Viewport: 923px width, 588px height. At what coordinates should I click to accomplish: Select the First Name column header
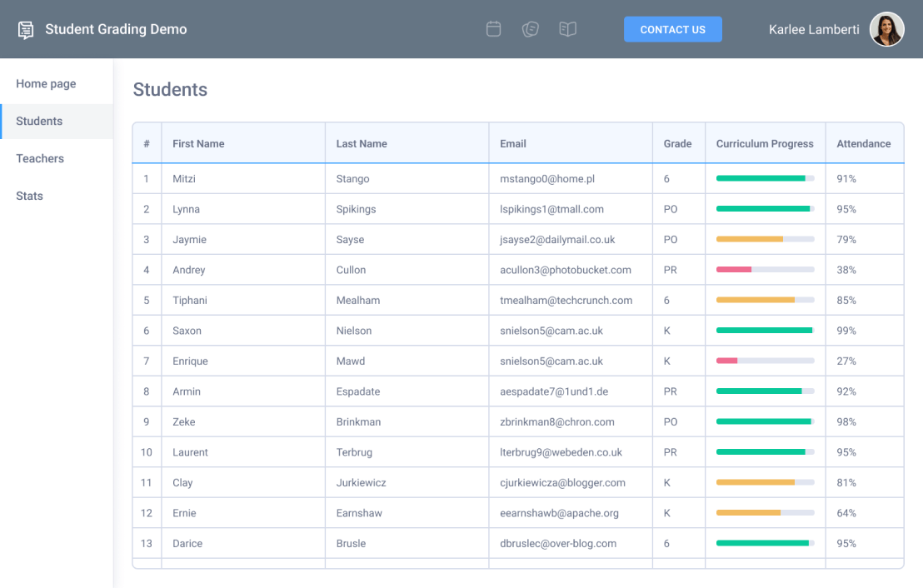pyautogui.click(x=198, y=143)
